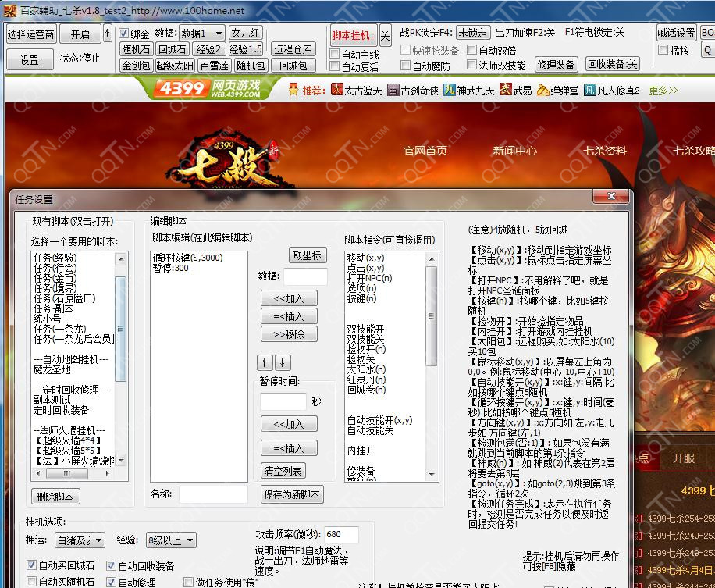Screen dimensions: 715x588
Task: Click the move-up arrow button in script editor
Action: 266,362
